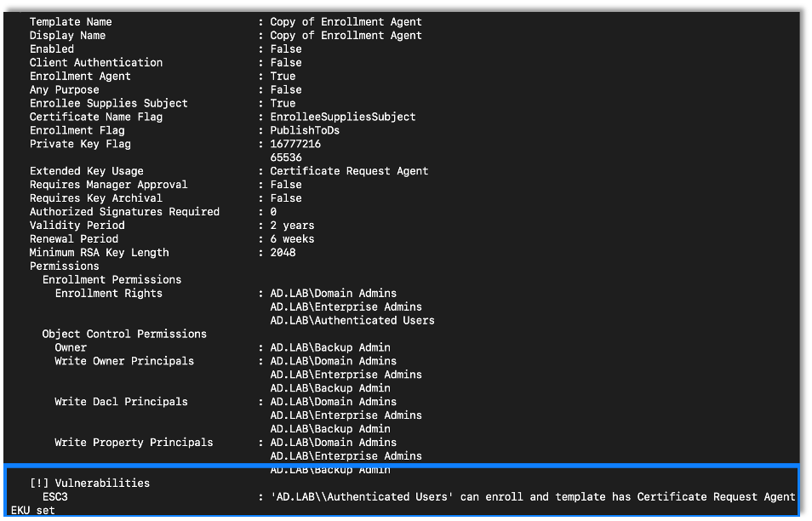Click Owner value AD.LAB\Backup Admin
The image size is (812, 521).
click(x=330, y=347)
